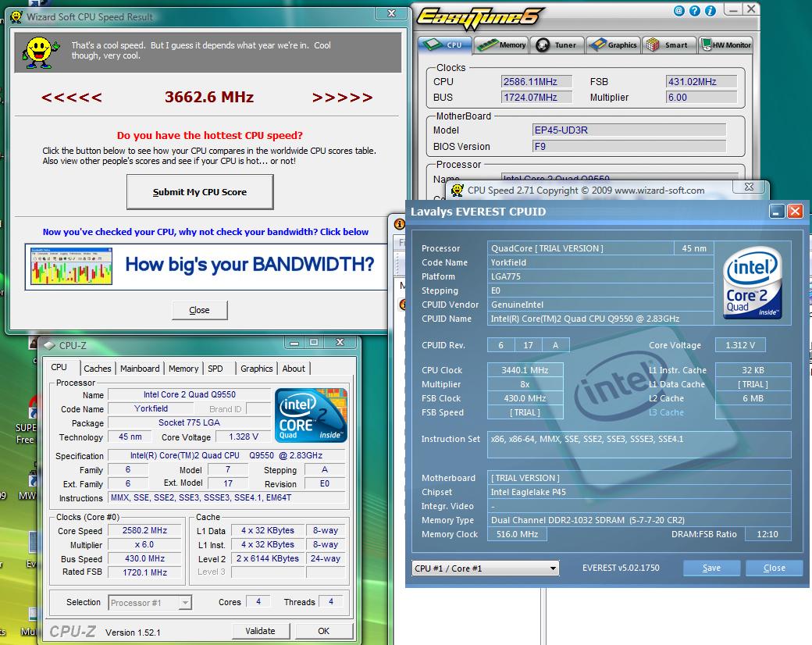Screen dimensions: 812x645
Task: Select CPU-Z CPU tab
Action: click(59, 367)
